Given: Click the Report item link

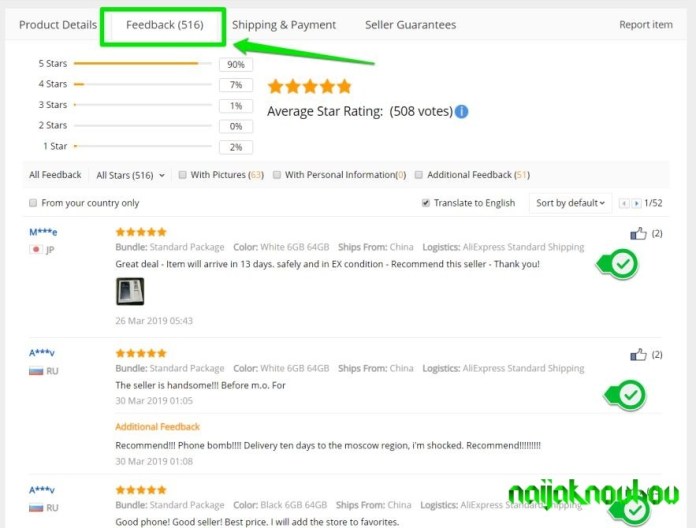Looking at the screenshot, I should point(646,25).
